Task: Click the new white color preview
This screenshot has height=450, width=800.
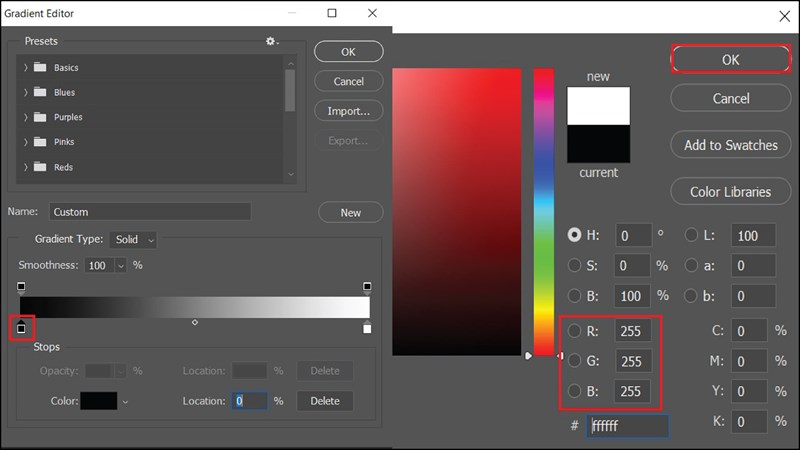Action: [x=598, y=106]
